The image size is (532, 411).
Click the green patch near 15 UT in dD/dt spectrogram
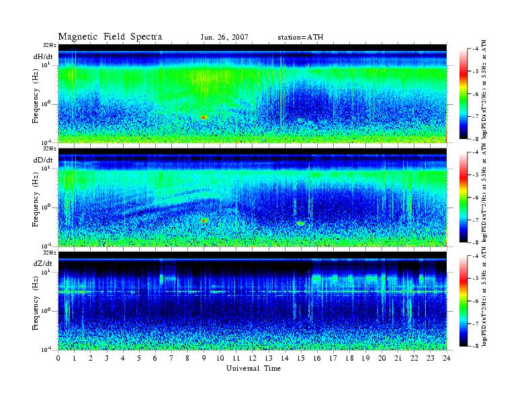[x=301, y=223]
